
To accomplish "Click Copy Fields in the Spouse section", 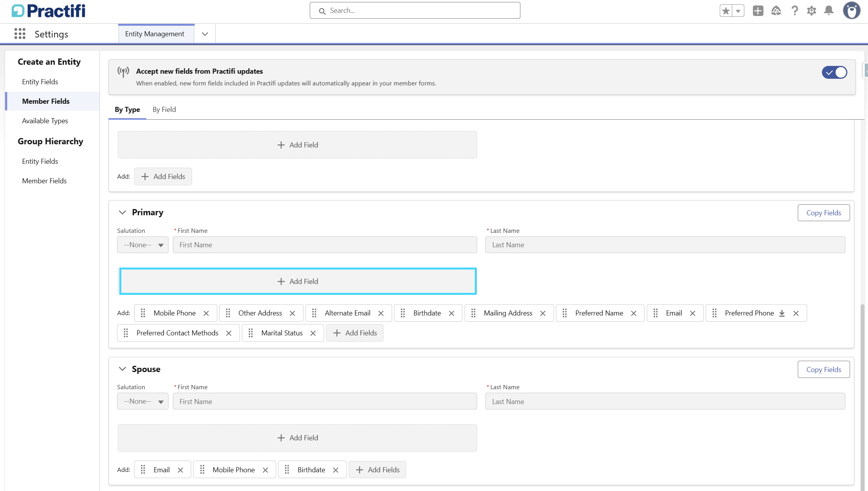I will pyautogui.click(x=824, y=370).
